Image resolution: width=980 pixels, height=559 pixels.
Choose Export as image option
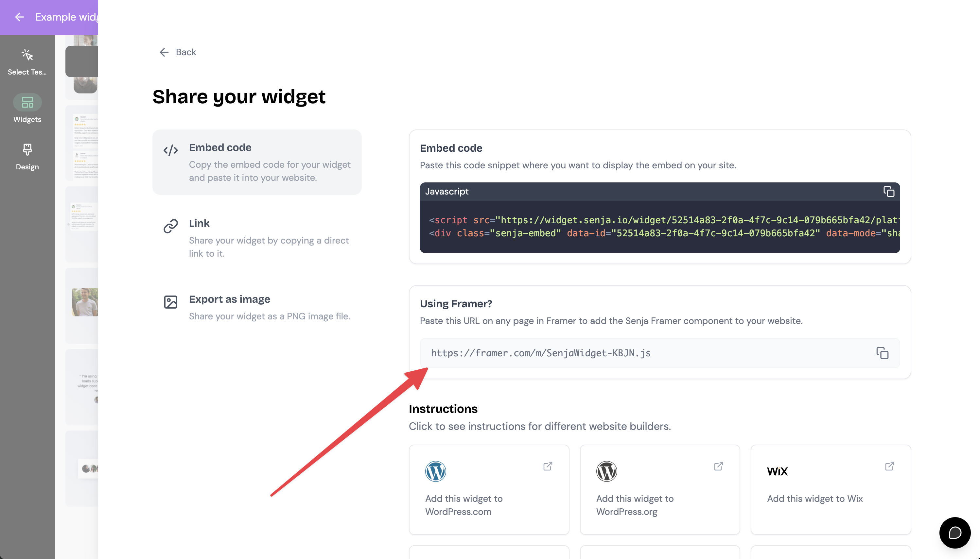point(257,307)
